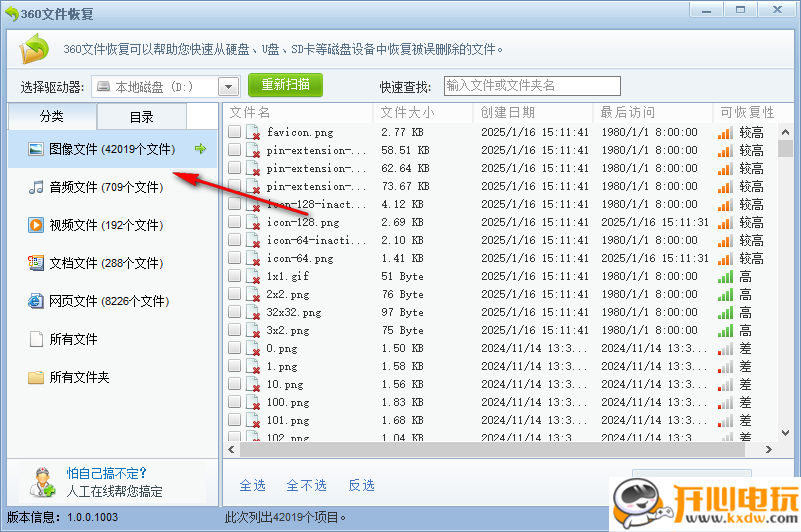Click the horizontal scrollbar left arrow
This screenshot has width=801, height=532.
pyautogui.click(x=231, y=450)
